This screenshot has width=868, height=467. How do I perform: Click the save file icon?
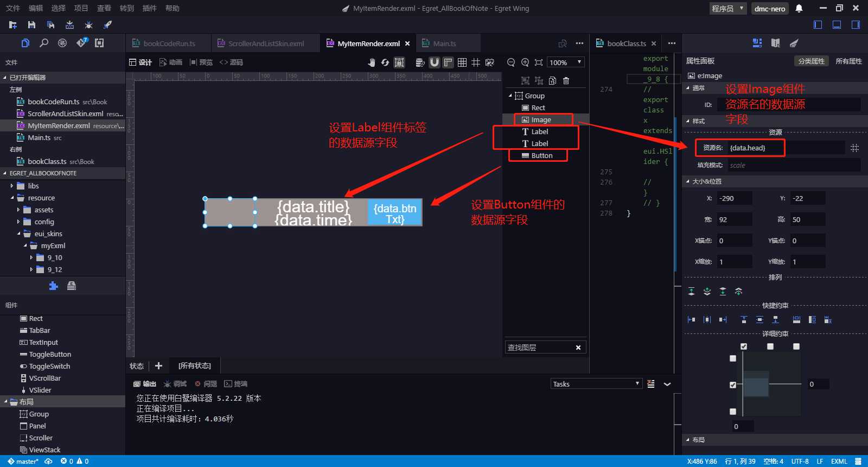[x=31, y=25]
